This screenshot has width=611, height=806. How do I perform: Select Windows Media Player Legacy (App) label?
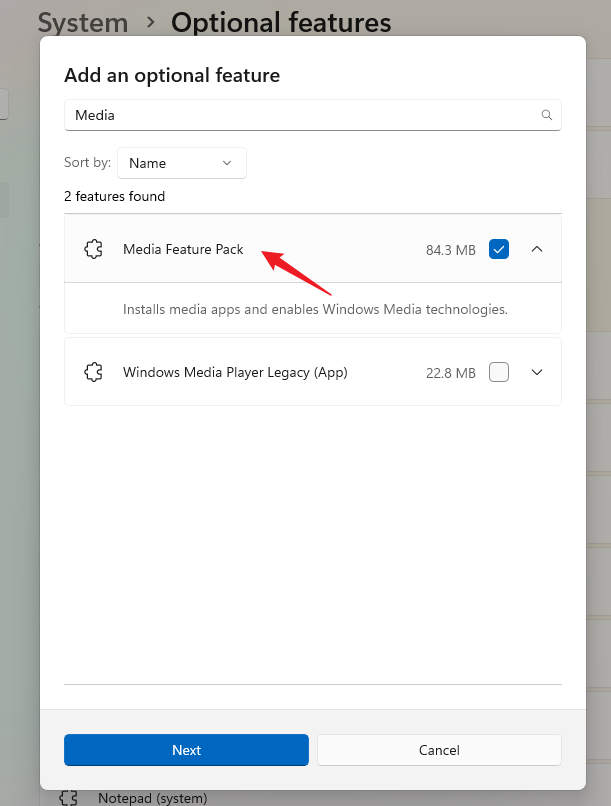pyautogui.click(x=235, y=372)
